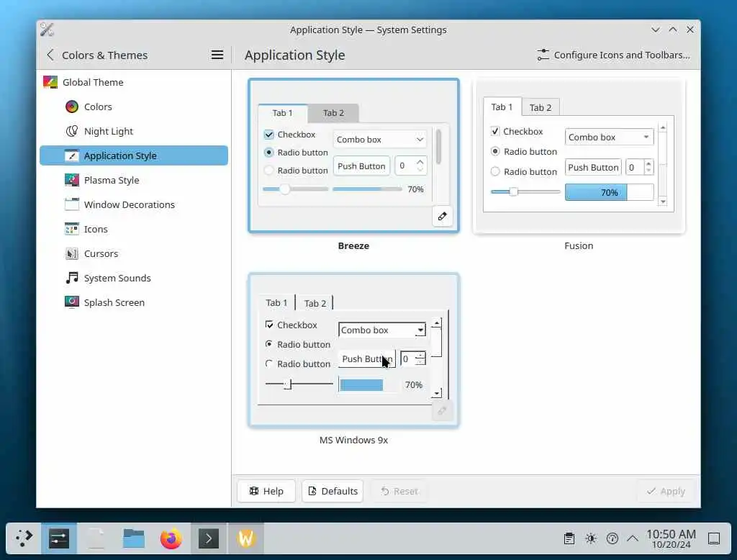This screenshot has height=560, width=737.
Task: Select the Fusion style thumbnail
Action: [x=579, y=155]
